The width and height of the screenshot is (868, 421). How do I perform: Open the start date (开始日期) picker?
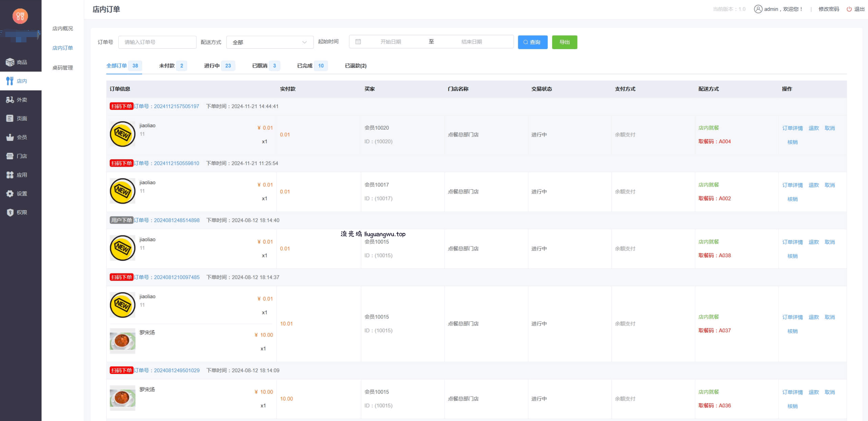(x=390, y=42)
